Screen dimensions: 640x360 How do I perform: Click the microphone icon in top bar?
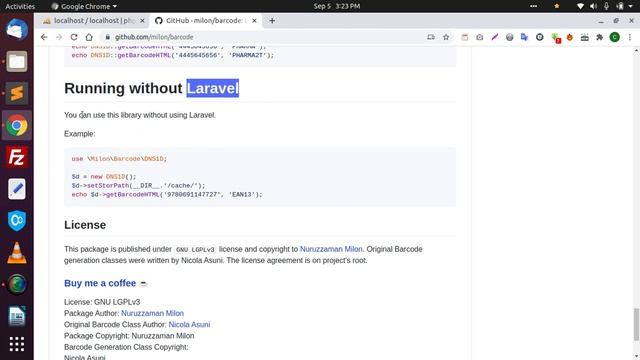tap(607, 6)
